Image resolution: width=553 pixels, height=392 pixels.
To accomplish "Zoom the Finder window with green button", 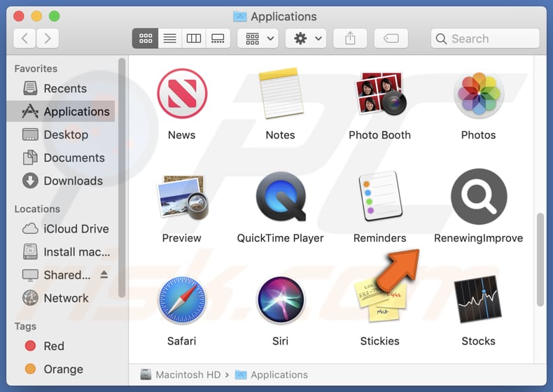I will pos(55,16).
